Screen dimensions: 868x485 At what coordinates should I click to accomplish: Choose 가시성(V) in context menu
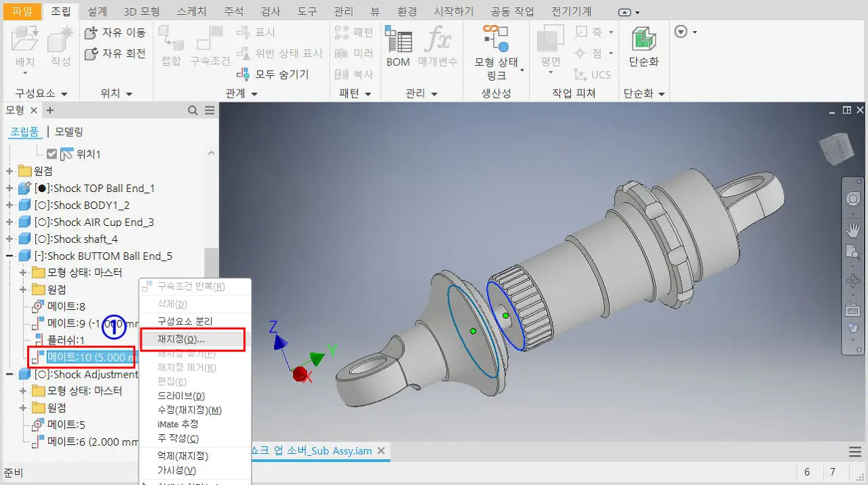point(176,470)
